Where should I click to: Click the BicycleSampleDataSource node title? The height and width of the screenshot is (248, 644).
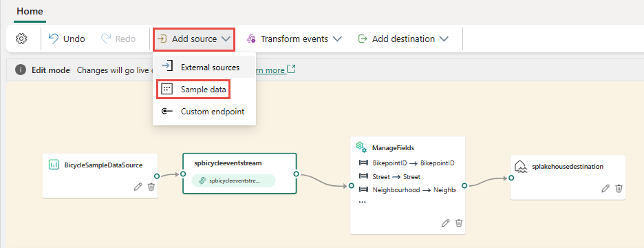103,165
